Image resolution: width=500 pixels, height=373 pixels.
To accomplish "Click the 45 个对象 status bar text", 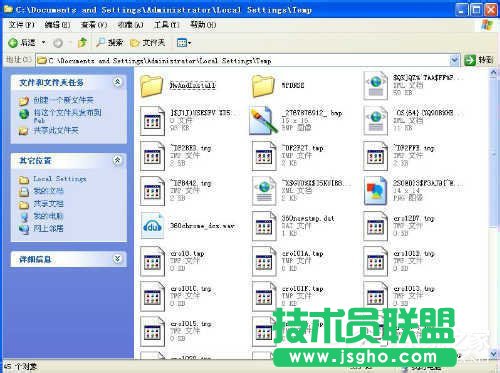I will click(20, 367).
